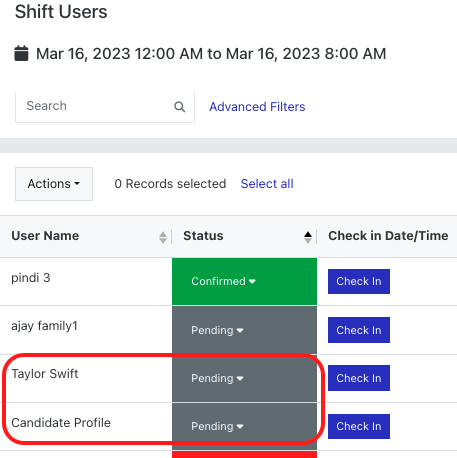Sort by User Name column arrows
457x458 pixels.
[x=163, y=237]
